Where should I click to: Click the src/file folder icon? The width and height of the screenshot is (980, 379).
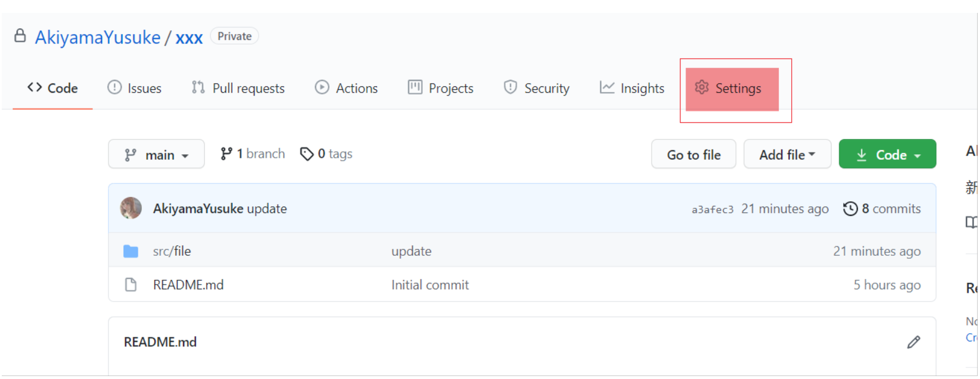coord(131,251)
